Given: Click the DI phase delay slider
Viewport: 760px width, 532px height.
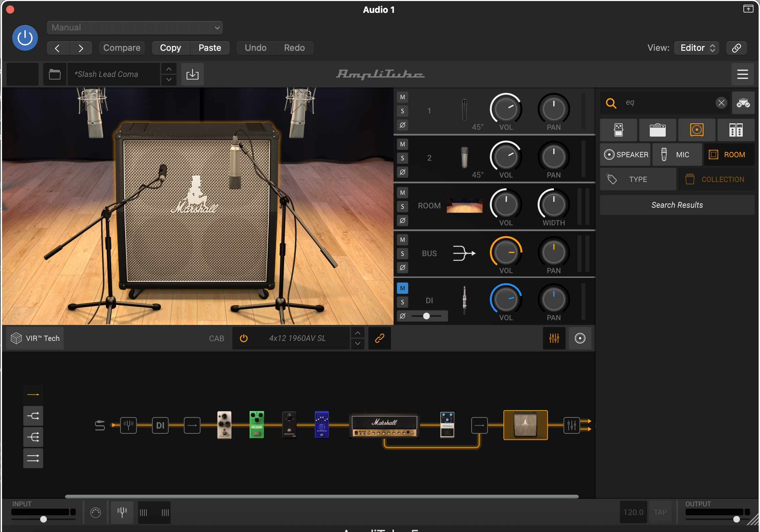Looking at the screenshot, I should tap(426, 316).
